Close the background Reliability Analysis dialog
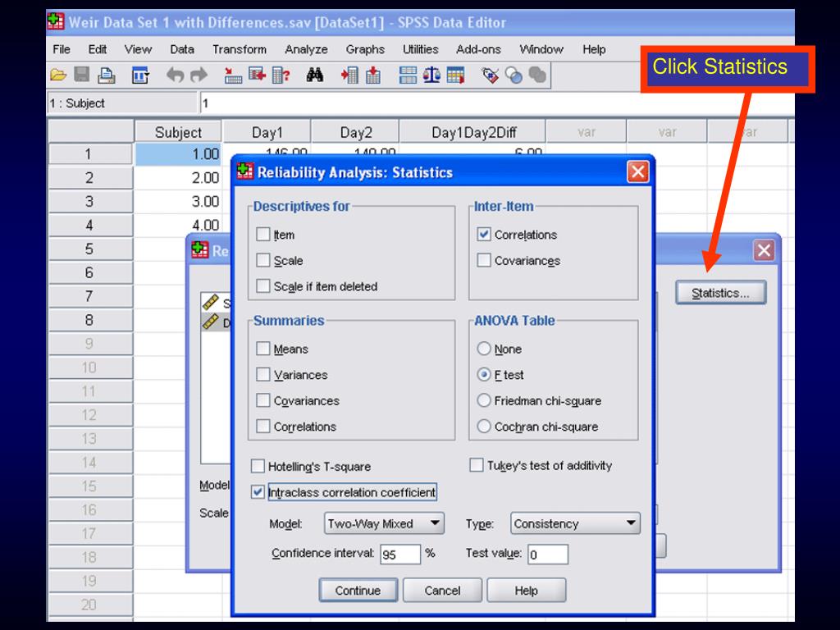 [x=764, y=250]
